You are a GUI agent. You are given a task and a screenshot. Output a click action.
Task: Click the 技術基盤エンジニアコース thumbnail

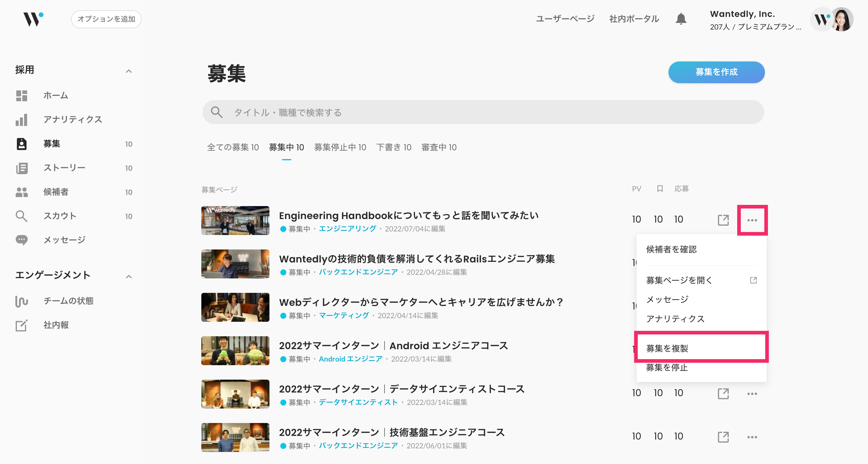click(x=235, y=437)
